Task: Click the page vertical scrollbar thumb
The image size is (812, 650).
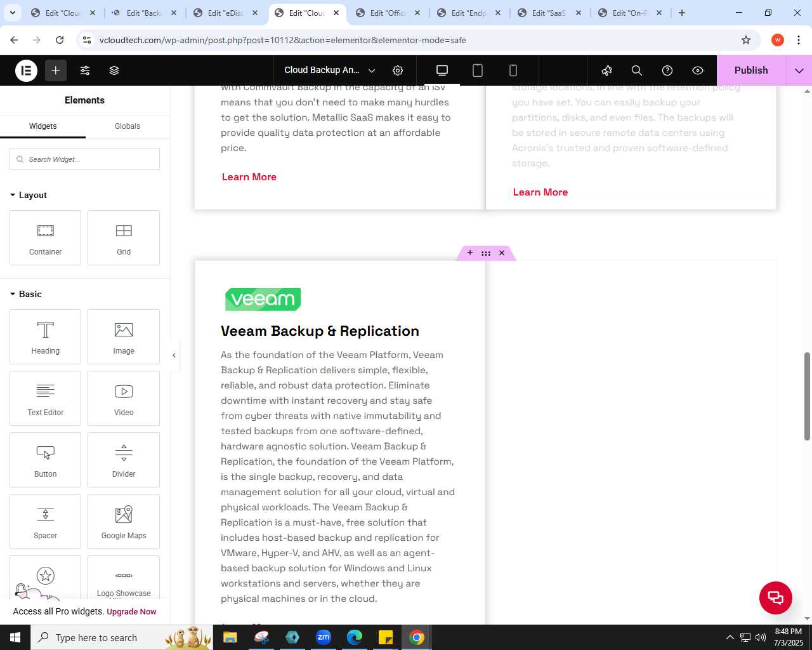Action: (808, 396)
